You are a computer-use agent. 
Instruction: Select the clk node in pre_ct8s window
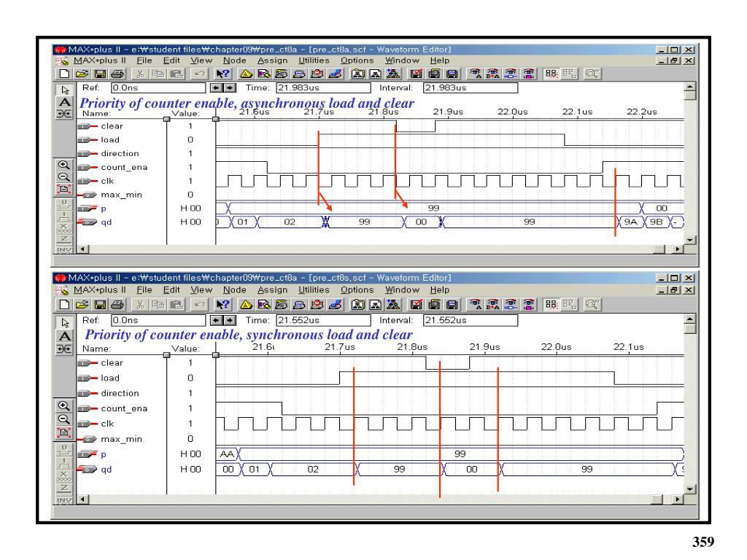tap(107, 424)
